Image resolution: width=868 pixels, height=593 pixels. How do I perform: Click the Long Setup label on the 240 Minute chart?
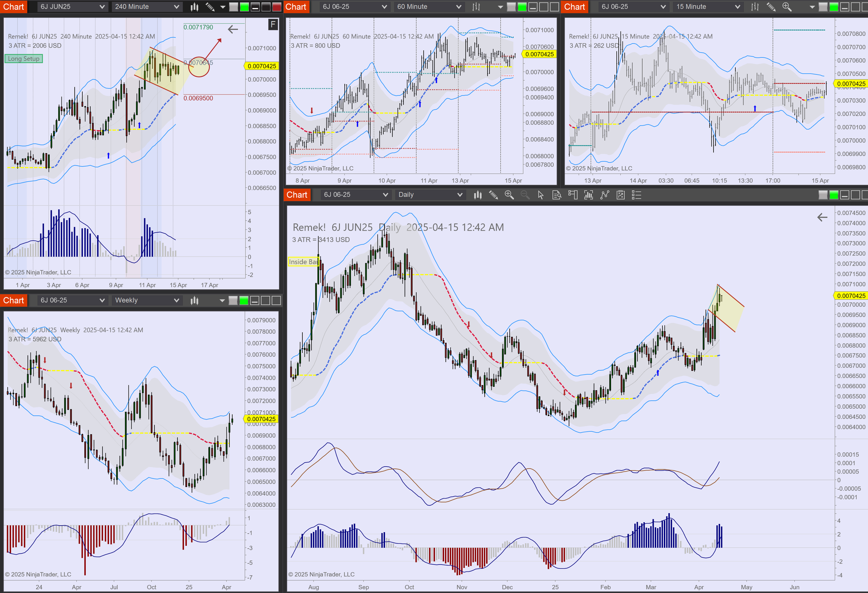pos(24,59)
